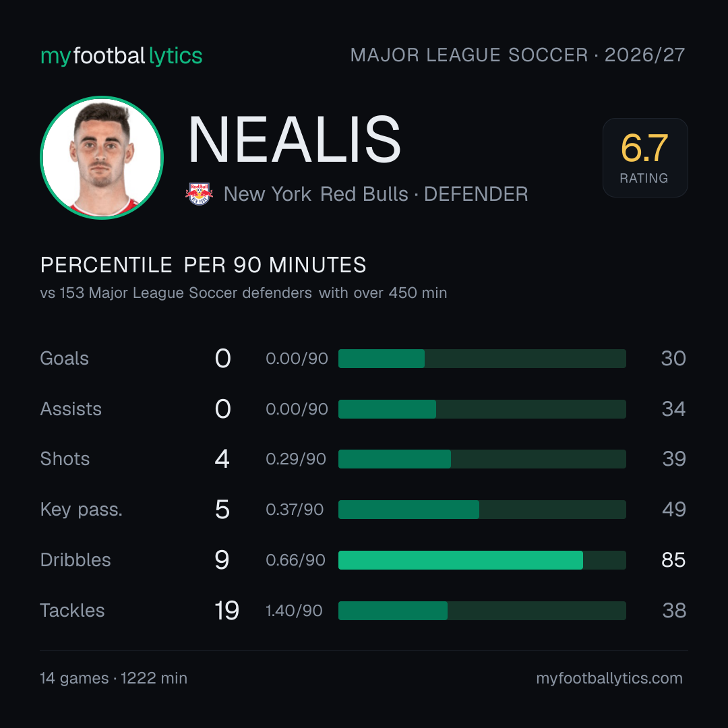Click the Assists stat row label
The height and width of the screenshot is (728, 728).
(71, 409)
